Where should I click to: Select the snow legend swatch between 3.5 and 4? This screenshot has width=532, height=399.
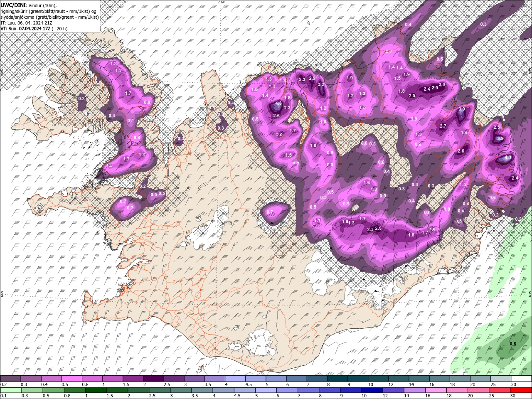[x=215, y=379]
